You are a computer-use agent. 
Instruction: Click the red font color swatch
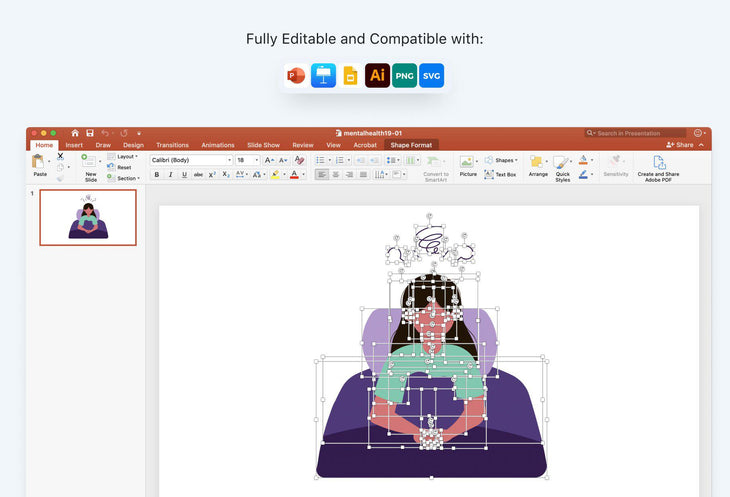pyautogui.click(x=294, y=175)
